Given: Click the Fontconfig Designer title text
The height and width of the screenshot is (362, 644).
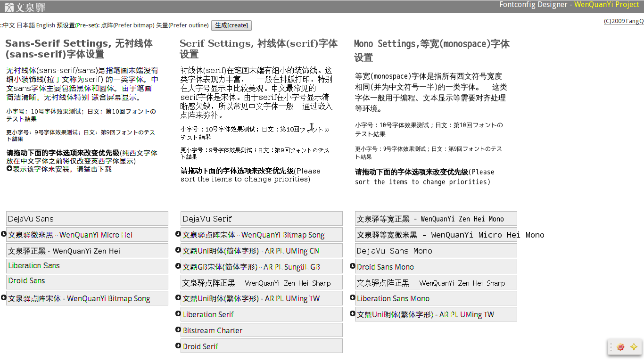Looking at the screenshot, I should (x=533, y=5).
